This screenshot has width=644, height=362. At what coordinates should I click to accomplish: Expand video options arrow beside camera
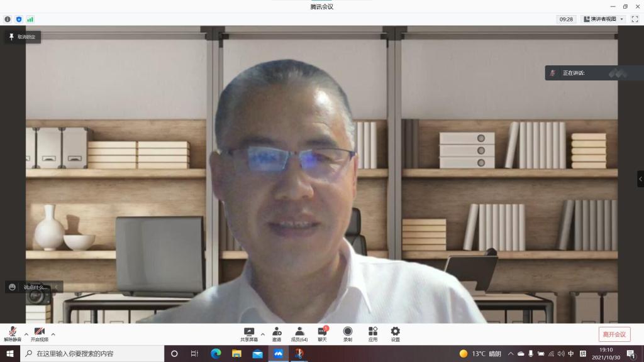53,334
